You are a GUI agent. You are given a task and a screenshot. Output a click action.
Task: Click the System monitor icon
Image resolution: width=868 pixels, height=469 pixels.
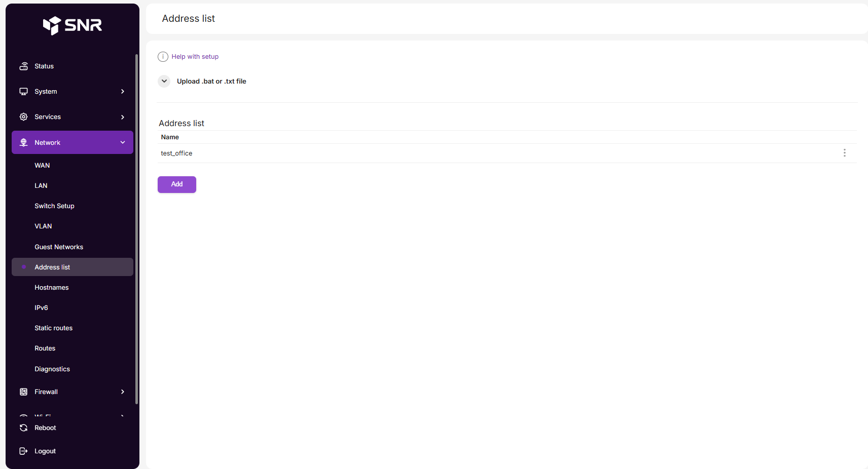23,92
